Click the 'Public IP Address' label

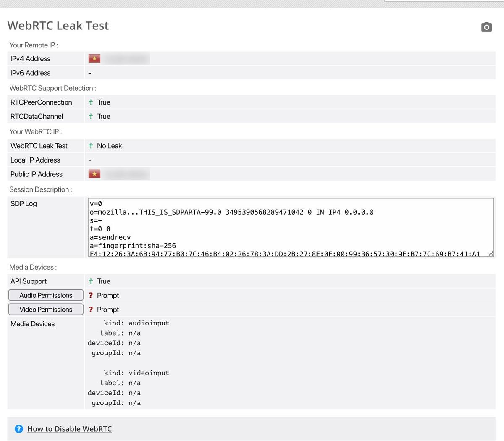click(x=37, y=174)
